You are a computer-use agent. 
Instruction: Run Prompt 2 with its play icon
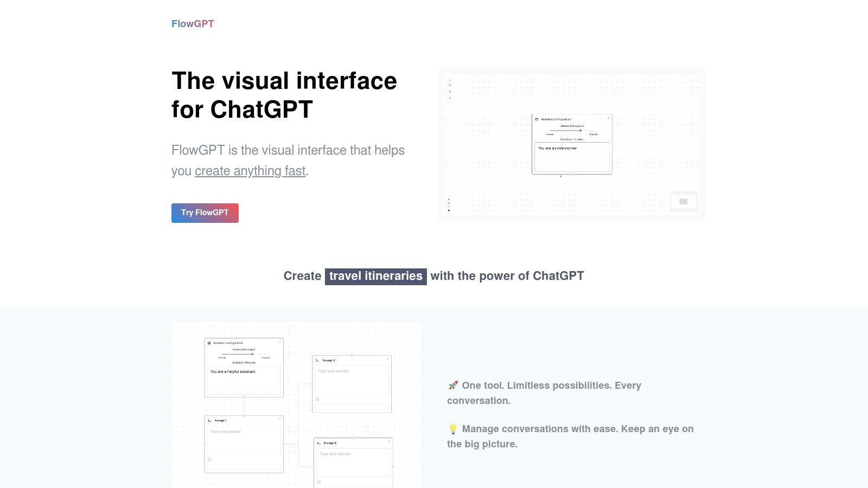(x=318, y=400)
